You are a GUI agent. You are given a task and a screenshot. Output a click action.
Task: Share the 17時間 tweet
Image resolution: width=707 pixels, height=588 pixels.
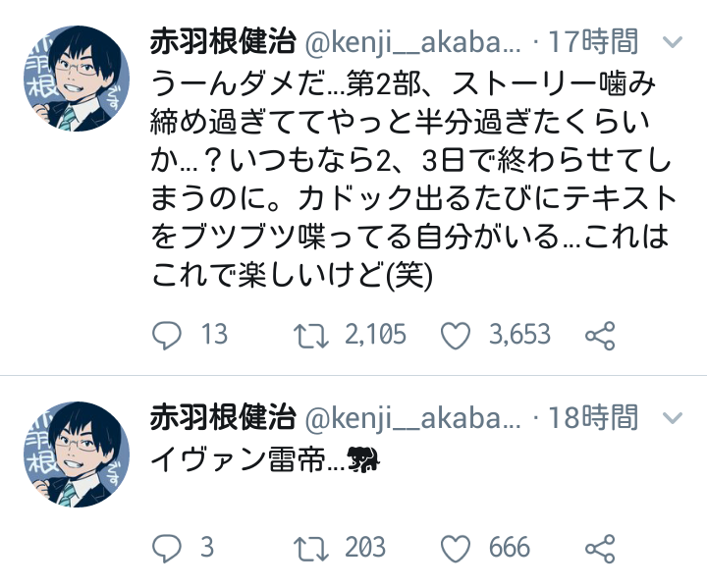(x=599, y=335)
